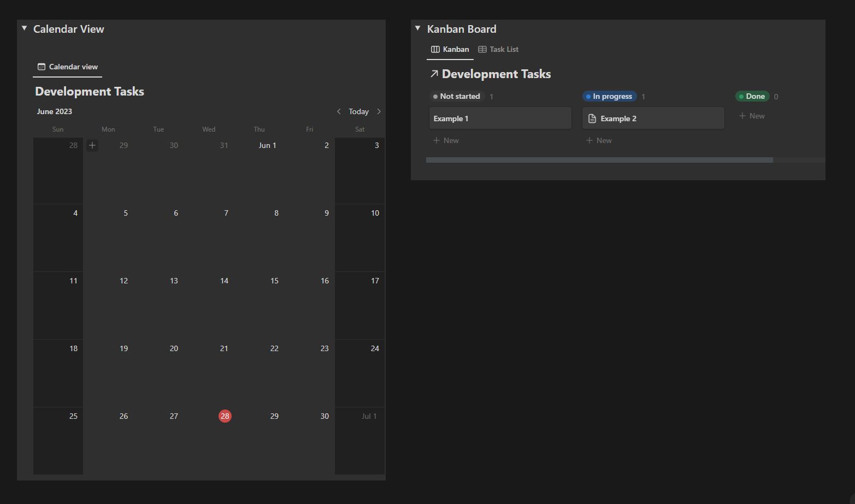Click the highlighted date 28 in the calendar
The image size is (855, 504).
coord(225,416)
